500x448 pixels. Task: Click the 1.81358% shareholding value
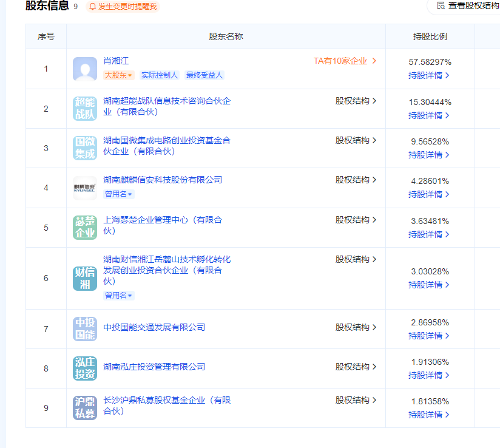[430, 401]
